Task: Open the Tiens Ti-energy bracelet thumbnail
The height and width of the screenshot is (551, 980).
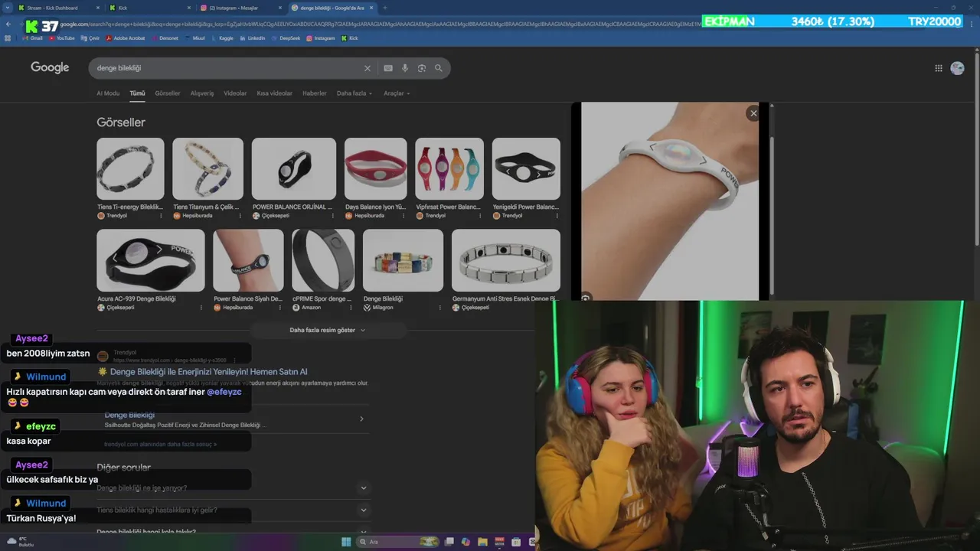Action: [x=130, y=168]
